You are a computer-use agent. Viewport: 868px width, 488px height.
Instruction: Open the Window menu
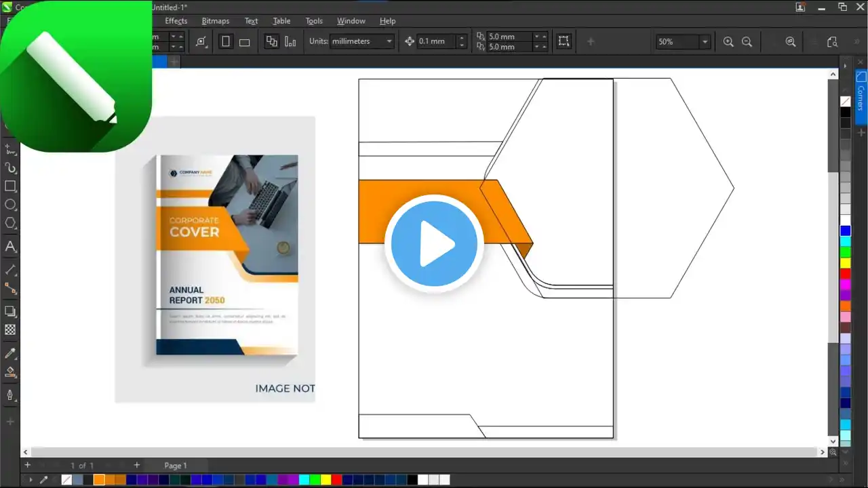[x=351, y=21]
